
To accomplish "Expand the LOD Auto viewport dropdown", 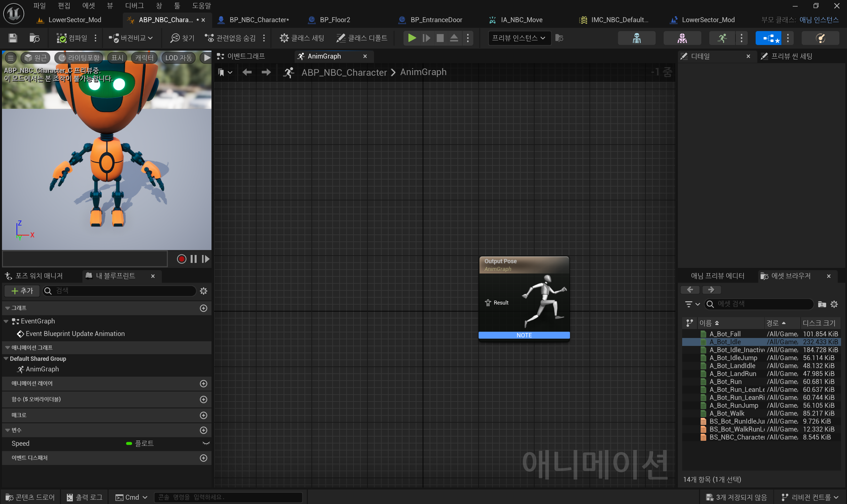I will pyautogui.click(x=178, y=58).
